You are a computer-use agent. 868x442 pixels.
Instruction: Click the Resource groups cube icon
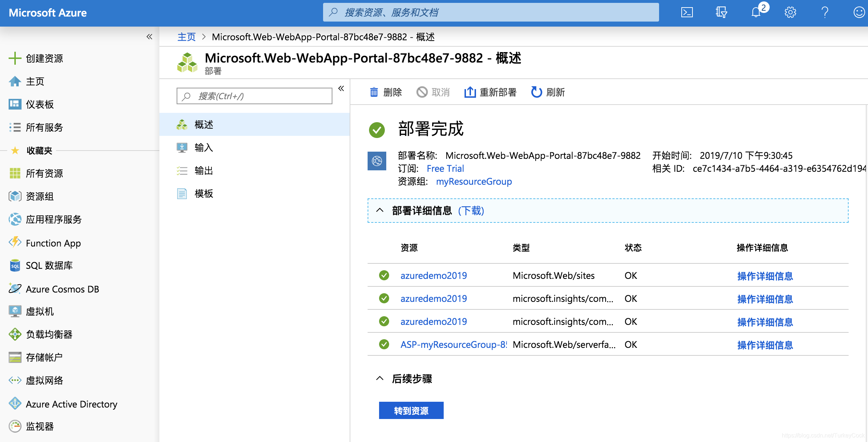click(x=15, y=196)
